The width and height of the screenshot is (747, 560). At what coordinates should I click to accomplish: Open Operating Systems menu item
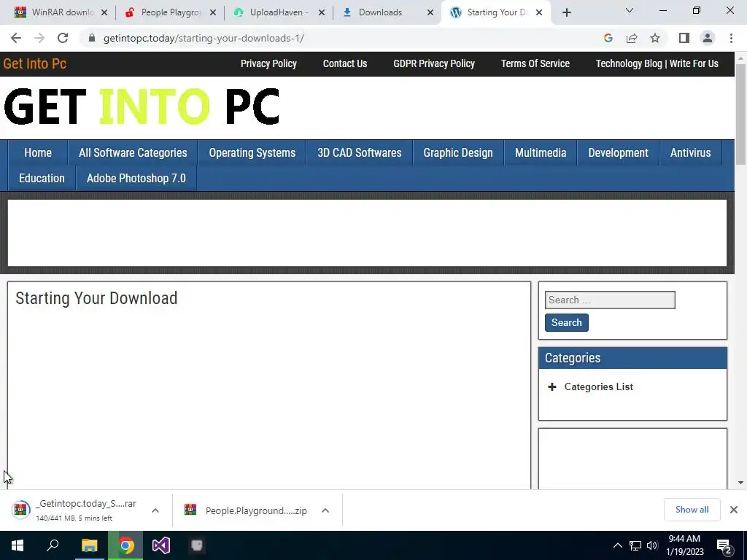[252, 153]
